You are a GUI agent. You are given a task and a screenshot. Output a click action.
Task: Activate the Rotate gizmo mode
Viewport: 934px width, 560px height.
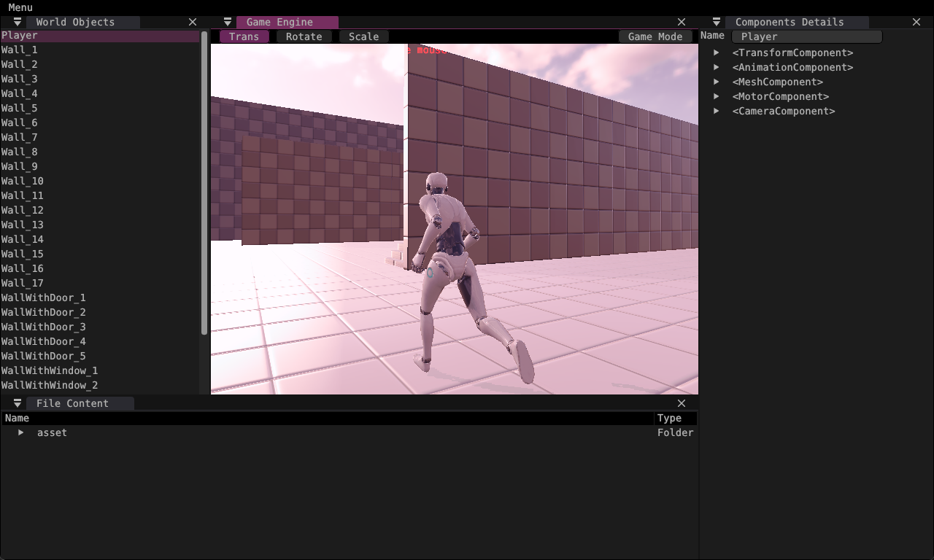tap(304, 36)
